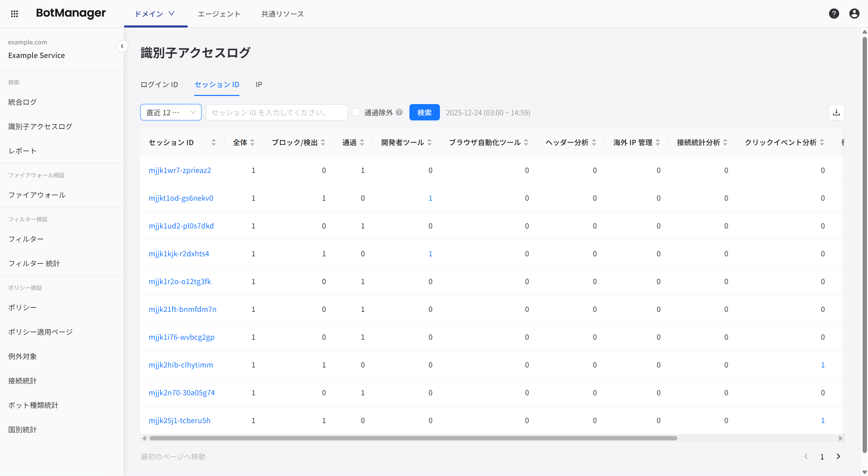The height and width of the screenshot is (476, 868).
Task: Click the 通過除外 help tooltip icon
Action: tap(399, 112)
